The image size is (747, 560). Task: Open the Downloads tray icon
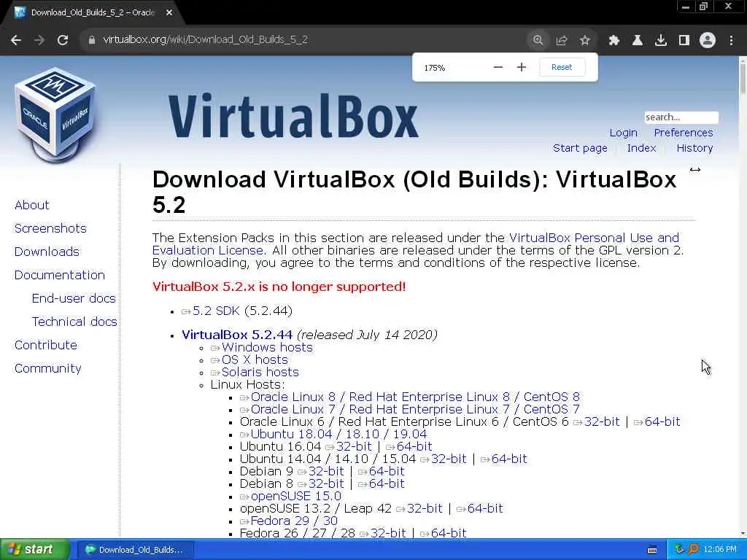[x=661, y=40]
